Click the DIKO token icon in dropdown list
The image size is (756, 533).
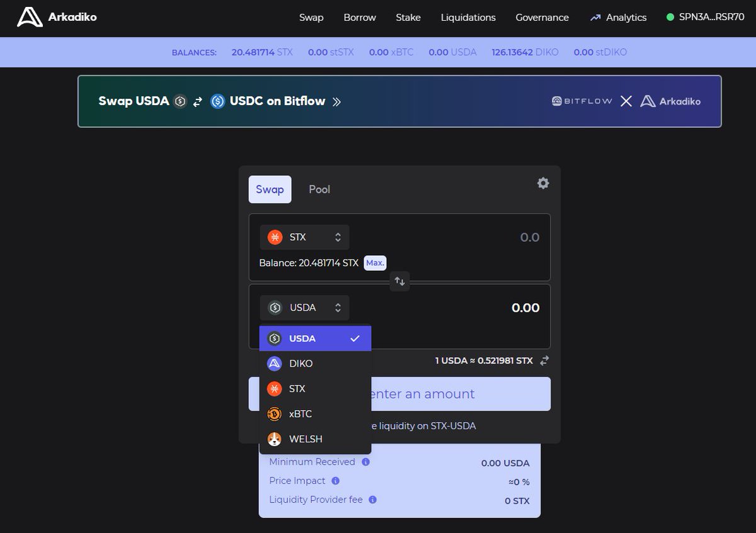click(x=274, y=364)
